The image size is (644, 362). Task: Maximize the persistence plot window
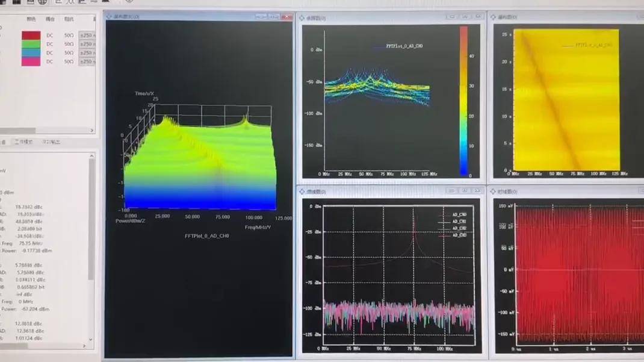[465, 17]
